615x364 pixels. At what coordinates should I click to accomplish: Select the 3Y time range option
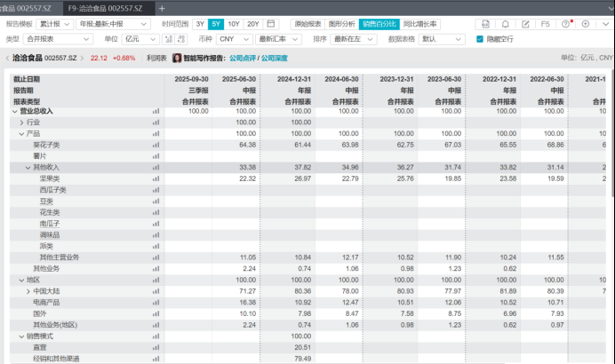202,24
